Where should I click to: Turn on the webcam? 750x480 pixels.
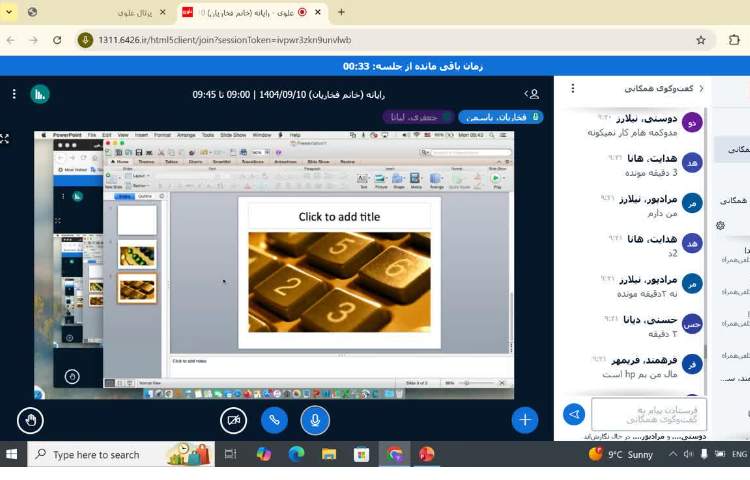click(233, 420)
